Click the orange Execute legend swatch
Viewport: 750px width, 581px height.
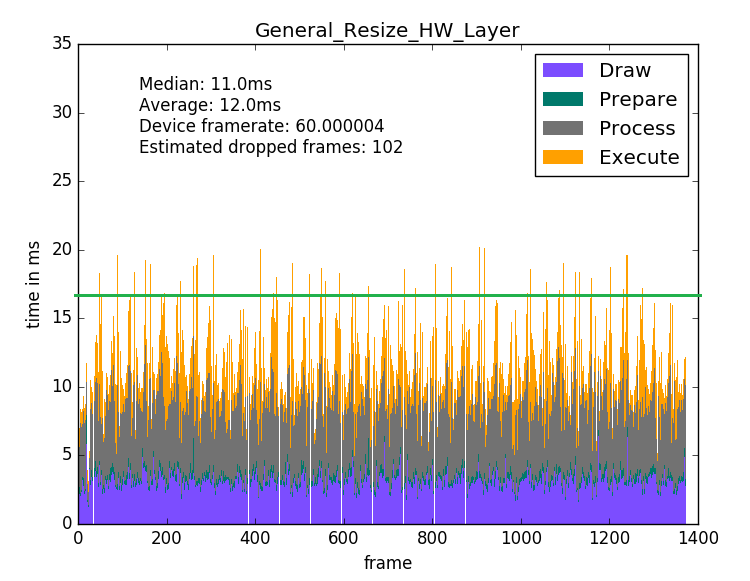pyautogui.click(x=562, y=157)
